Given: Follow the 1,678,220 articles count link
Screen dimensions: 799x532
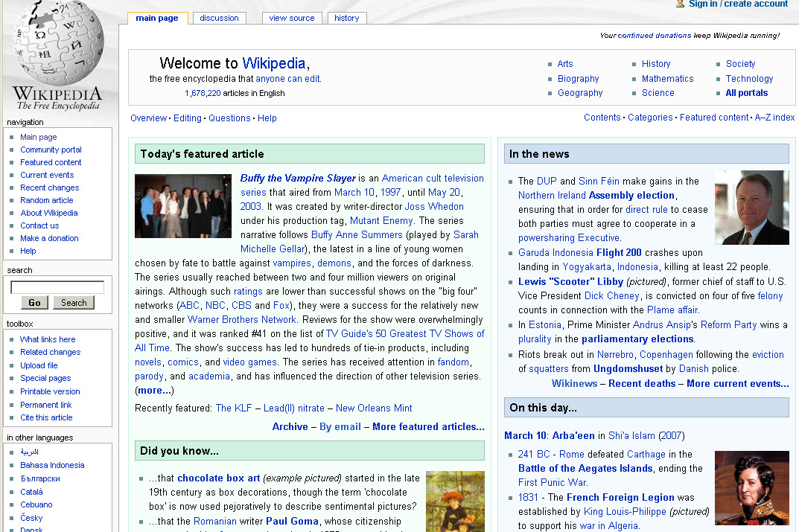Looking at the screenshot, I should pyautogui.click(x=203, y=93).
